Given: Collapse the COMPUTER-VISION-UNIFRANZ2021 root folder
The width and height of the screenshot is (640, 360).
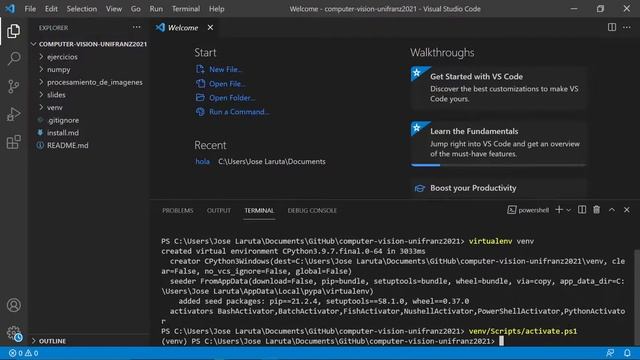Looking at the screenshot, I should [x=89, y=44].
